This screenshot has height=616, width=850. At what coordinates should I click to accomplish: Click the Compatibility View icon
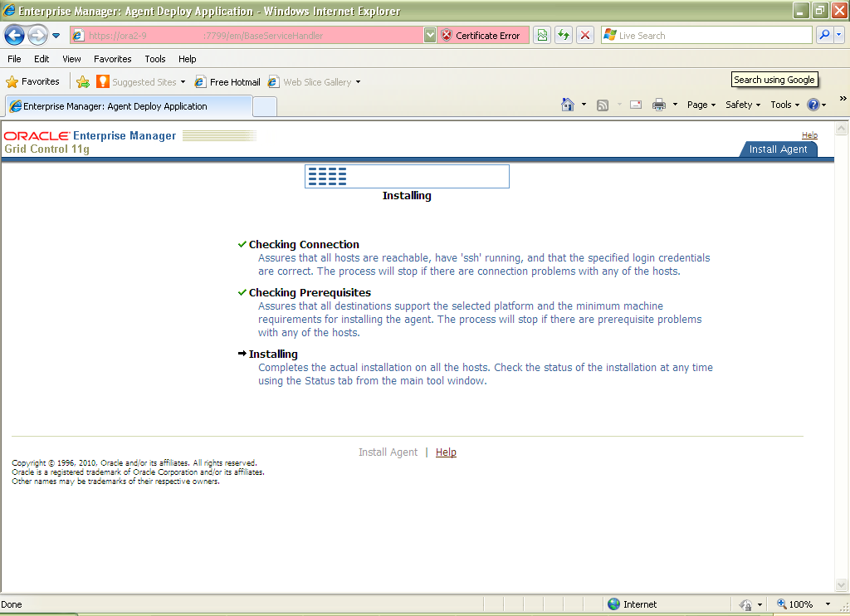click(x=542, y=36)
